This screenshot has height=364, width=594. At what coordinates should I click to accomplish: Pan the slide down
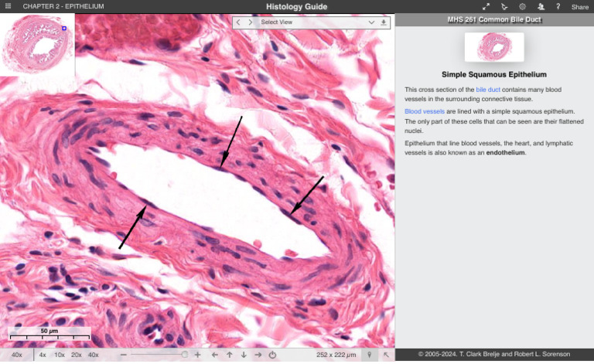(x=244, y=355)
